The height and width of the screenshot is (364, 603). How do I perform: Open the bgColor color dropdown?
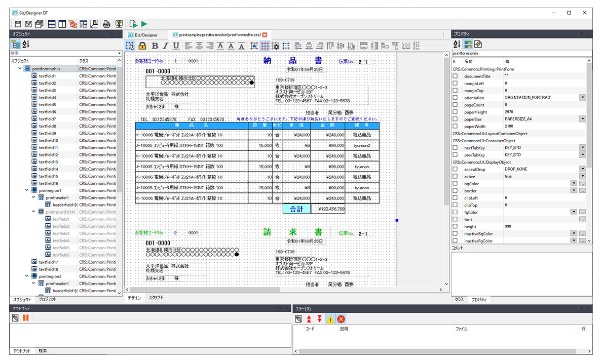point(574,183)
